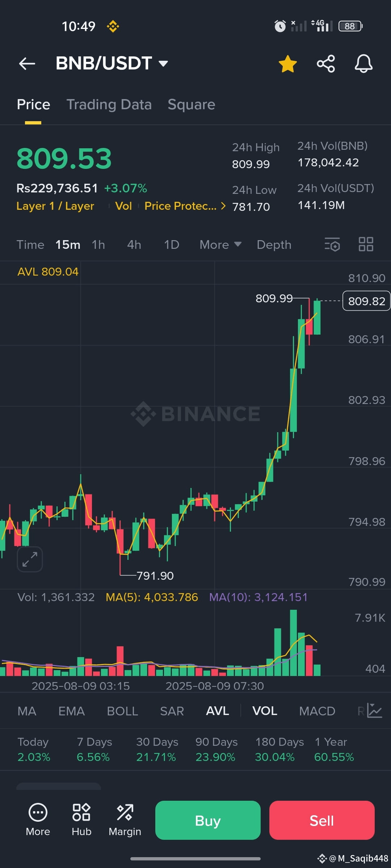Tap the yellow Vol tag

(x=123, y=206)
